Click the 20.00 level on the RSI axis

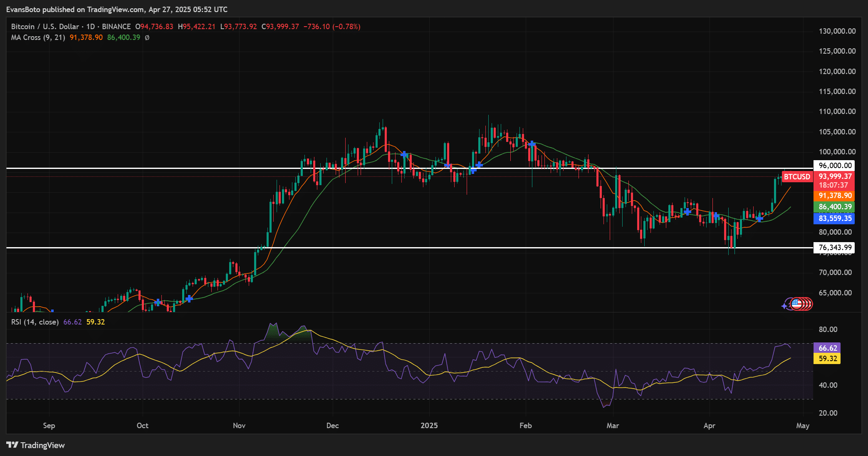(x=828, y=413)
